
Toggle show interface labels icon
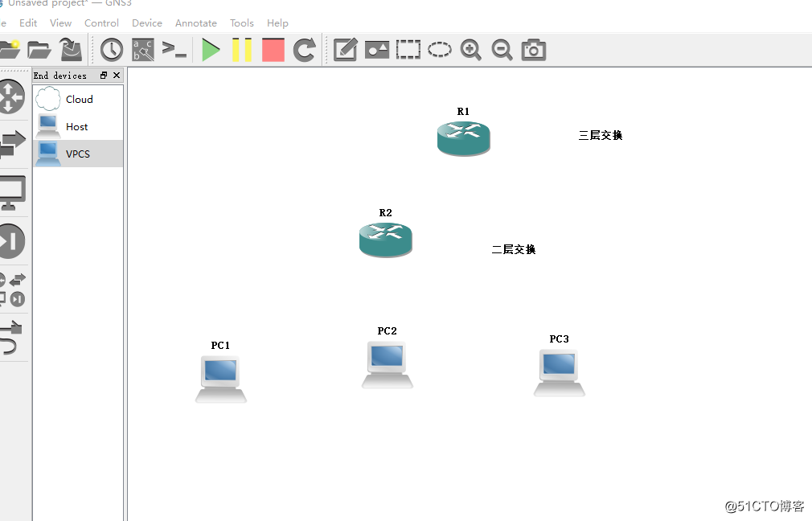[143, 50]
